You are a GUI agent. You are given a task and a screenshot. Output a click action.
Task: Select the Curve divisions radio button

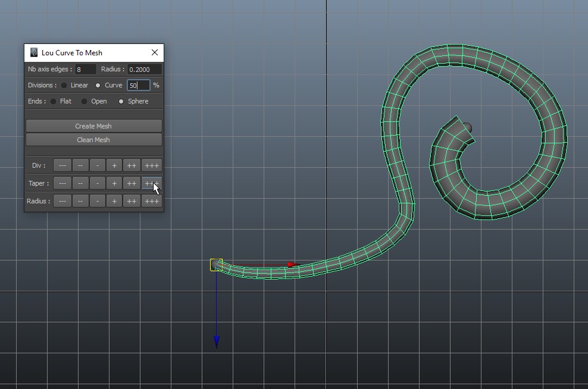click(98, 85)
